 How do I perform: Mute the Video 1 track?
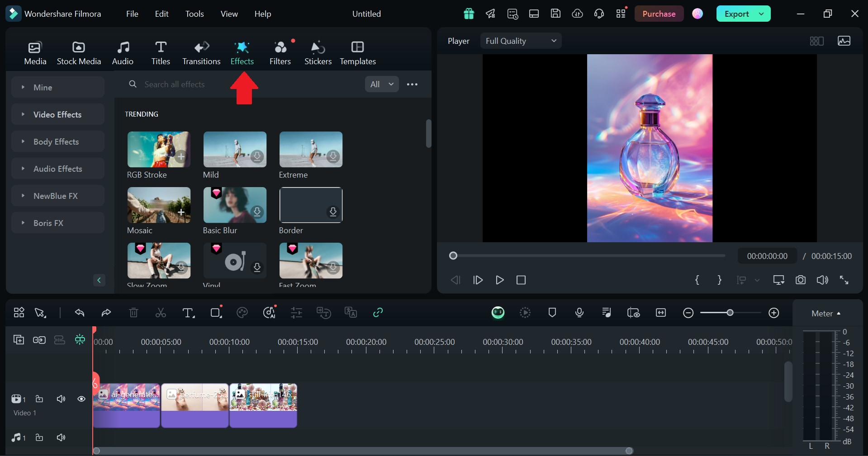[x=61, y=399]
